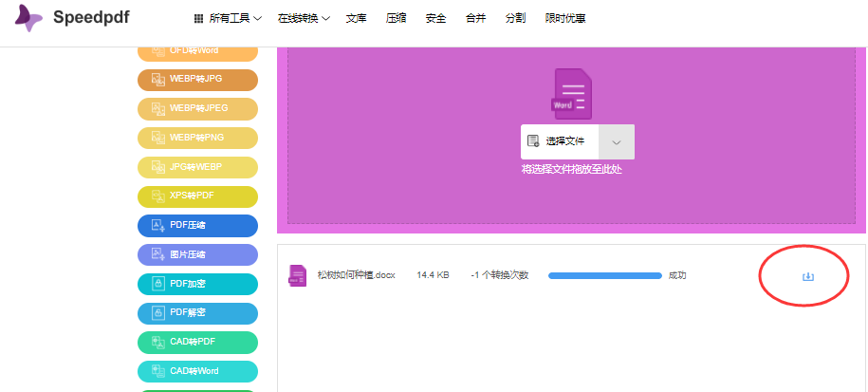
Task: Open the 合并 menu item
Action: pos(475,18)
